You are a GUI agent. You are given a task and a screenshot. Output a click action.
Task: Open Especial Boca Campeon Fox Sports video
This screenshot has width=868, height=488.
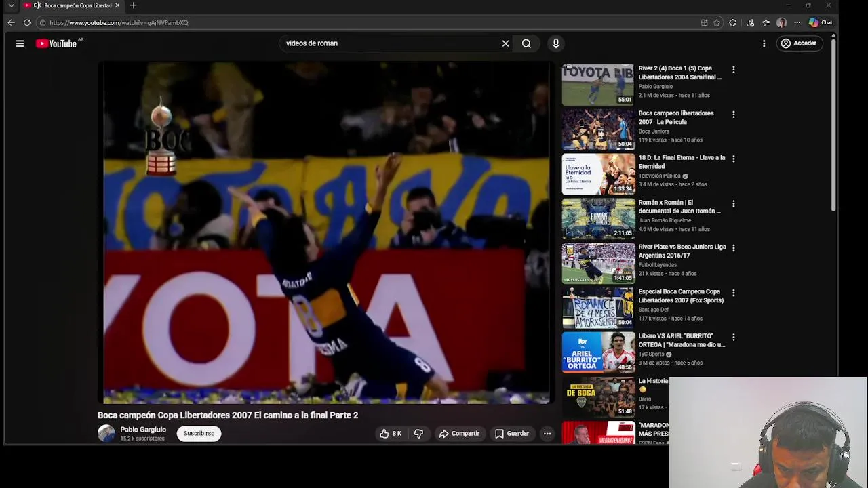click(681, 296)
